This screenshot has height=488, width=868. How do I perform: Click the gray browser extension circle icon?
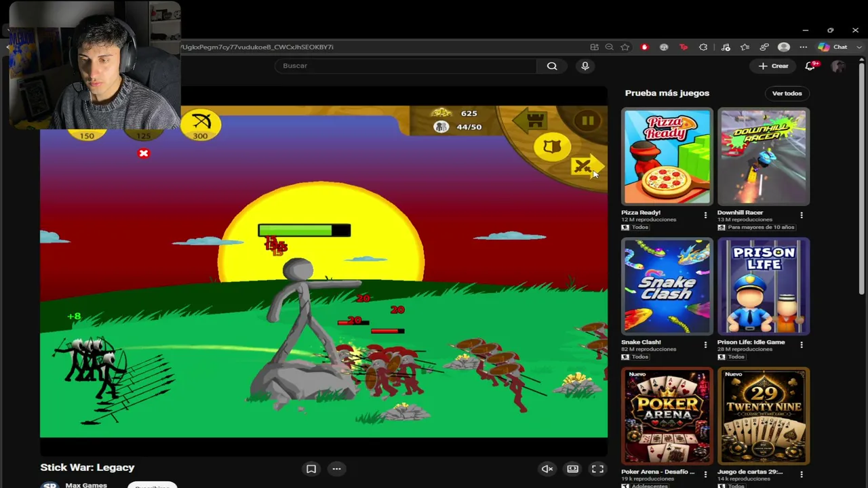(664, 47)
